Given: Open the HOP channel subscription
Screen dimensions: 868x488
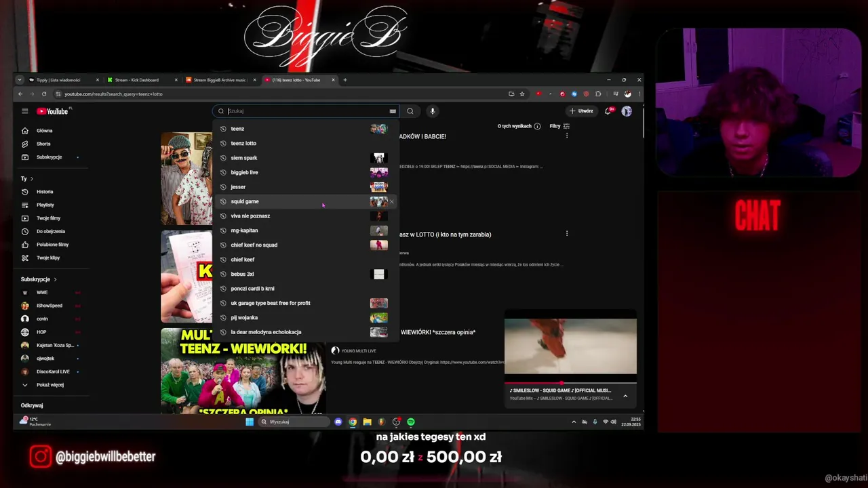Looking at the screenshot, I should click(41, 332).
